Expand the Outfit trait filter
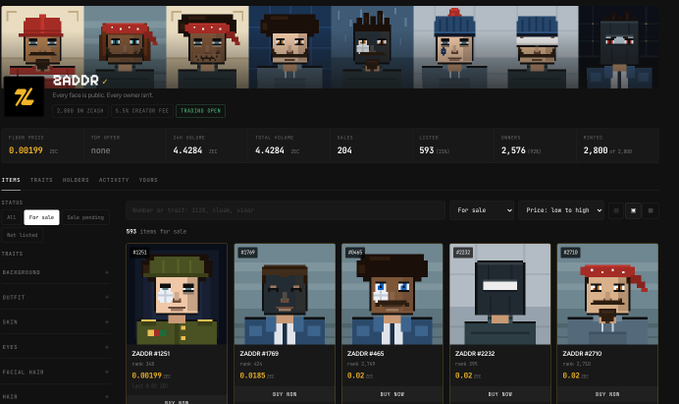 tap(55, 297)
